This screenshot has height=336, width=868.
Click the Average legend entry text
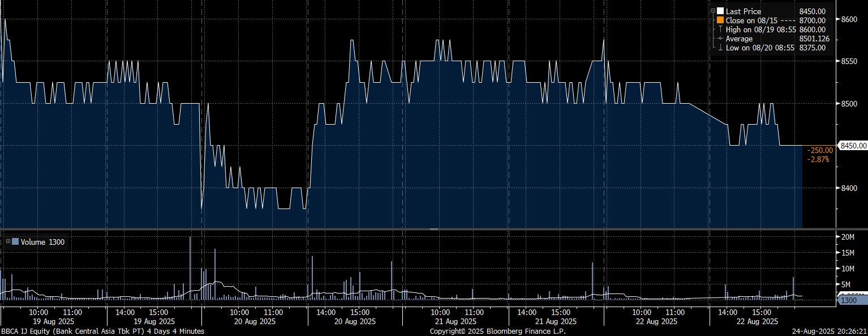739,39
